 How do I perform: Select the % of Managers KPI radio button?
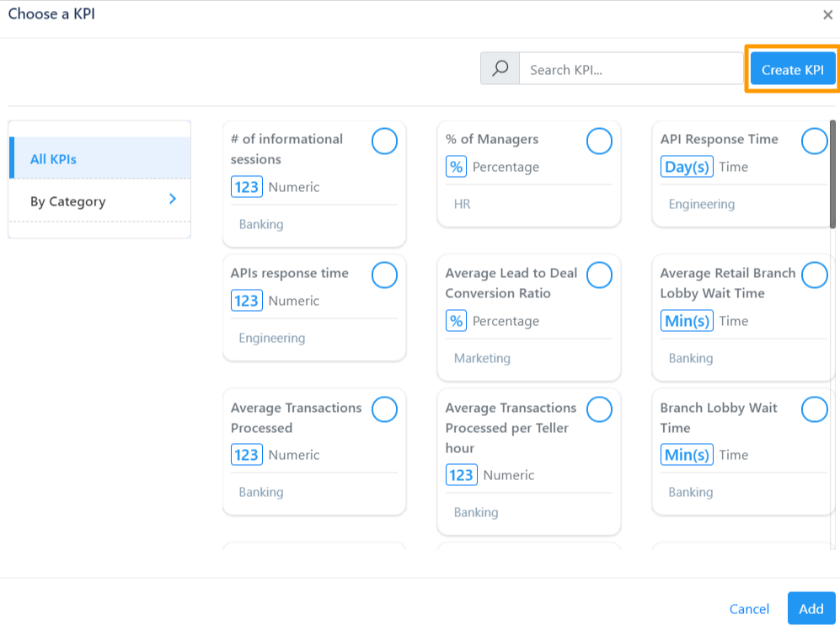[599, 141]
